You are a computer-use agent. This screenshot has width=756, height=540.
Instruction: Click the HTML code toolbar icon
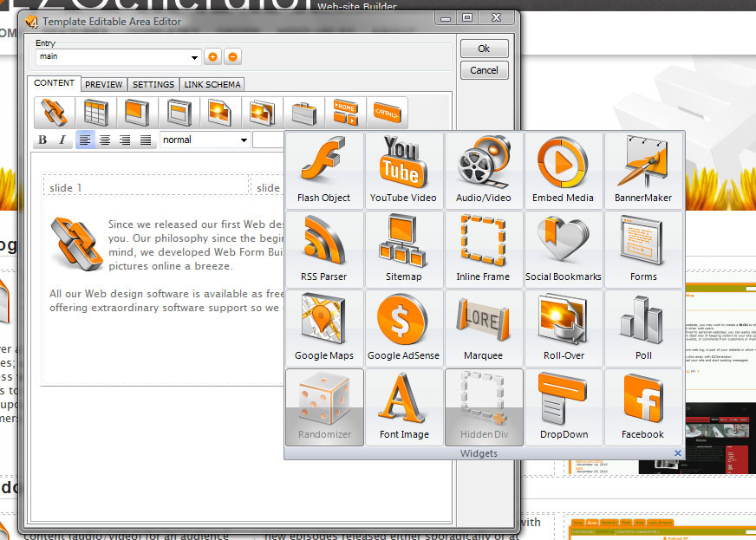tap(388, 113)
